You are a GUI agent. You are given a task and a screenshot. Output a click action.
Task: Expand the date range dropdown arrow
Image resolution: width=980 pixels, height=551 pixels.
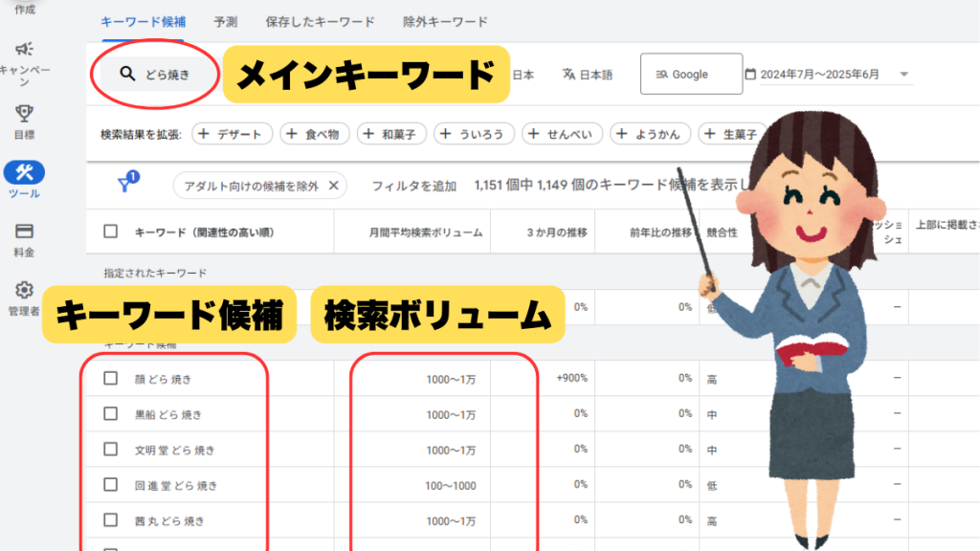pyautogui.click(x=903, y=75)
